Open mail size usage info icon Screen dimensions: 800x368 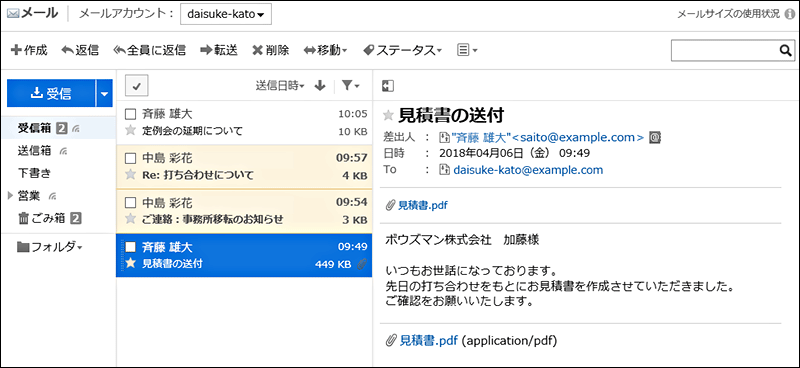coord(788,14)
